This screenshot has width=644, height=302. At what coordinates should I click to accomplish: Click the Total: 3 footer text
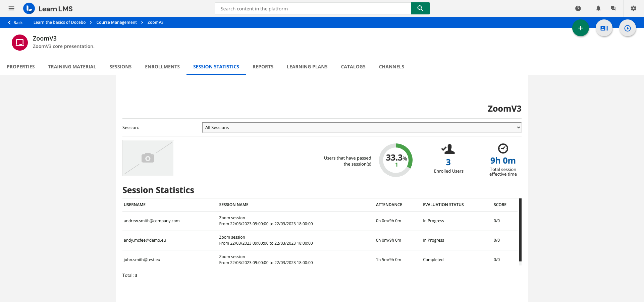tap(130, 276)
